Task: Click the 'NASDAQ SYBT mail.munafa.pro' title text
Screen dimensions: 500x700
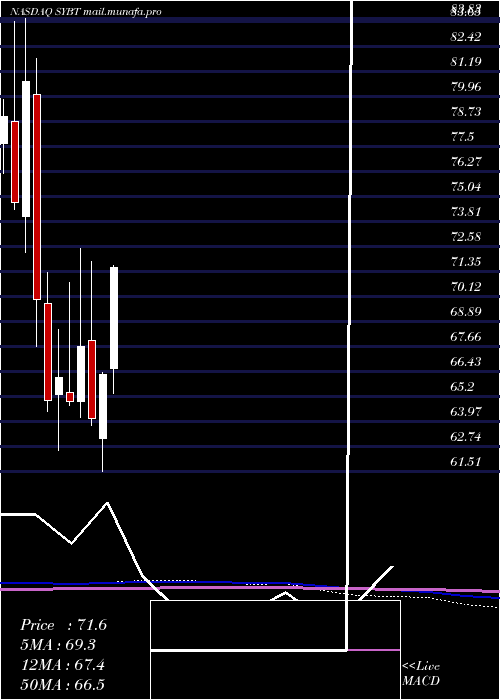Action: (85, 12)
